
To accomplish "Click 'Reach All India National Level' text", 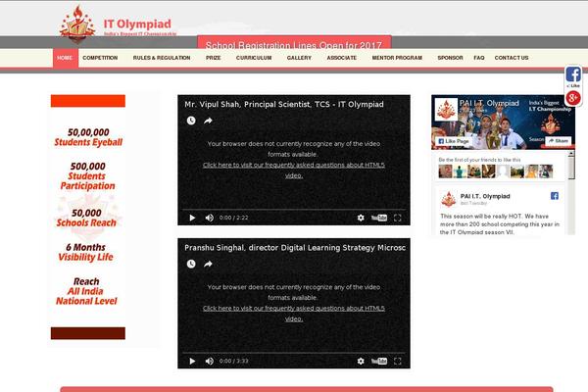I will [86, 291].
